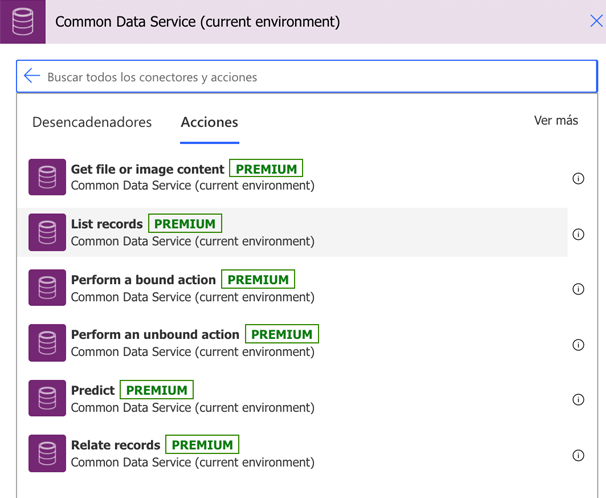This screenshot has width=606, height=498.
Task: Click the connector subtitle under Predict
Action: 192,408
